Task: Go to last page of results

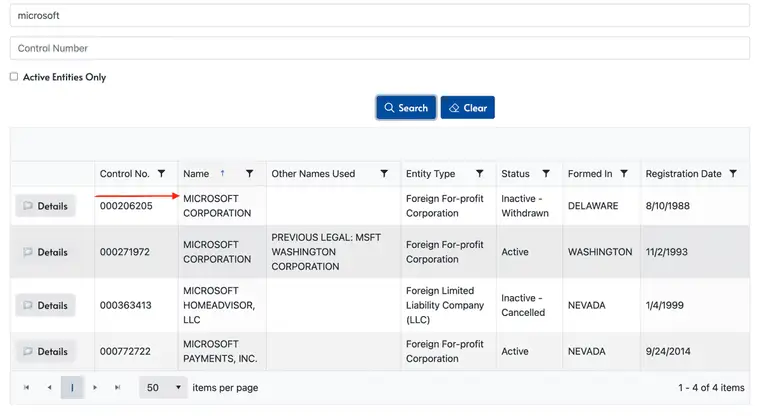Action: 117,387
